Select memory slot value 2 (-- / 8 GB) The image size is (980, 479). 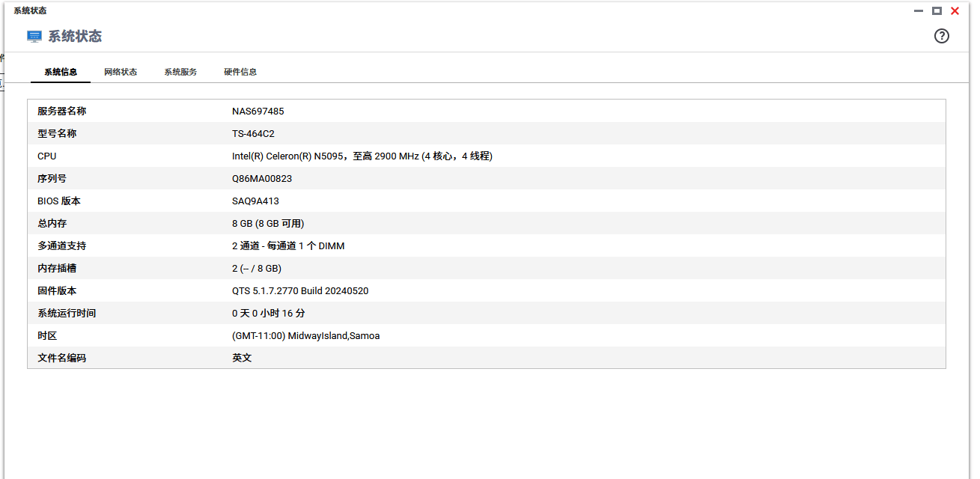257,269
